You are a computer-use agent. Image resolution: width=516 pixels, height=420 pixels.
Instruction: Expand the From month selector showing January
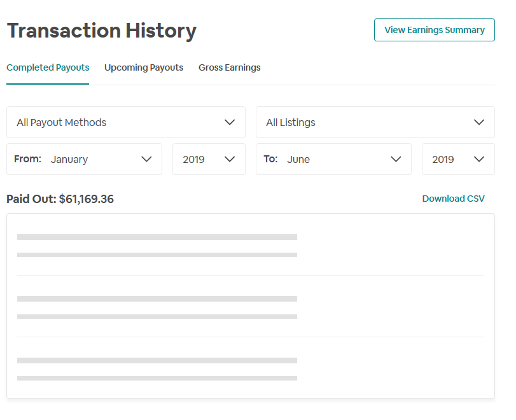(84, 159)
